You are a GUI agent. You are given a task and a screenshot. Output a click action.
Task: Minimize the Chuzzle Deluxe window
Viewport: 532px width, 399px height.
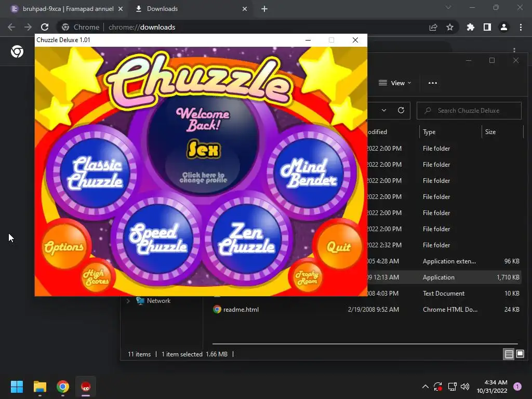(x=308, y=40)
